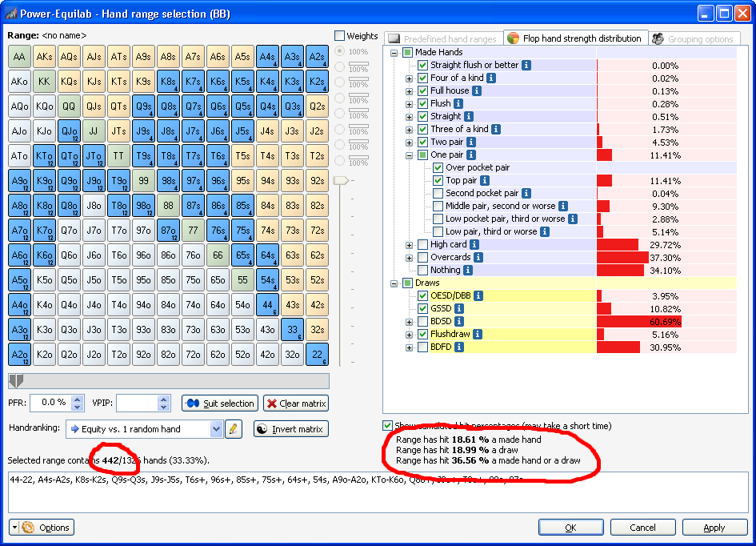Check the Overcards checkbox
This screenshot has height=546, width=756.
[423, 258]
